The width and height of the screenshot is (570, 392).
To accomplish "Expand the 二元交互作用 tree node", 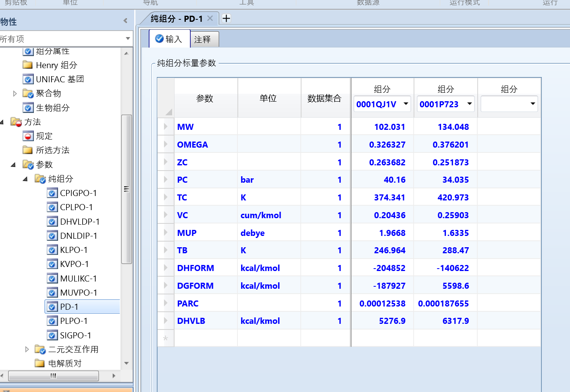I will point(27,349).
